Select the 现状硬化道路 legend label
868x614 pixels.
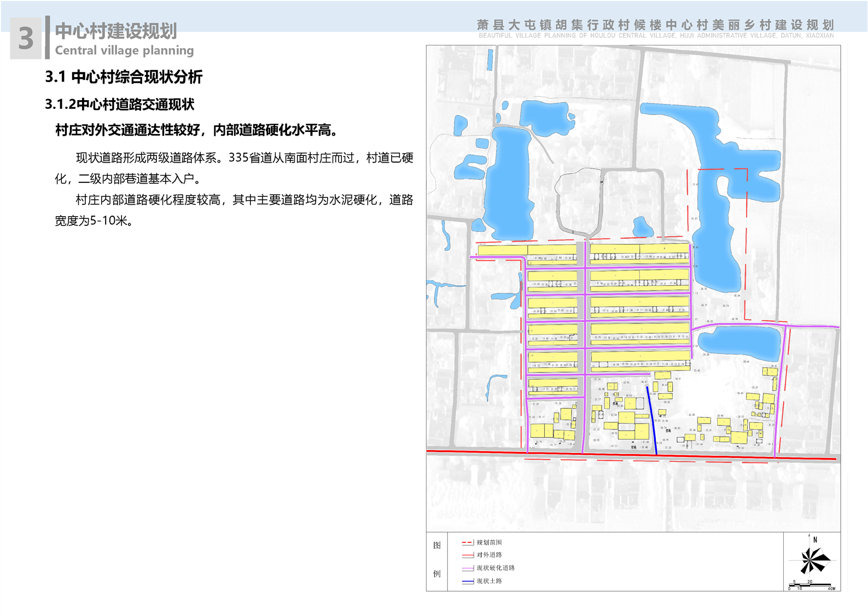(496, 569)
